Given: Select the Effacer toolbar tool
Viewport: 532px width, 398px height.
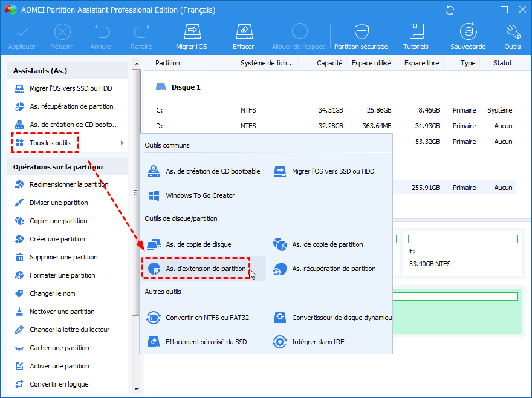Looking at the screenshot, I should (x=243, y=37).
